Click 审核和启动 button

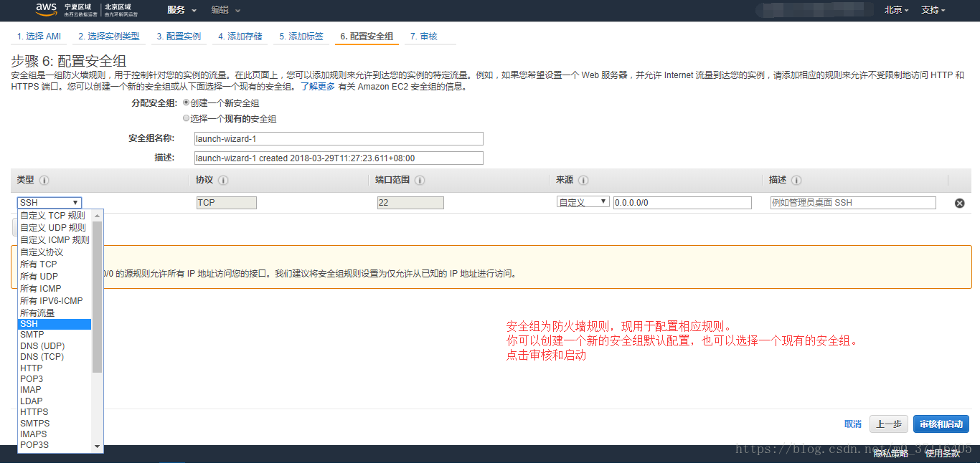pos(941,424)
